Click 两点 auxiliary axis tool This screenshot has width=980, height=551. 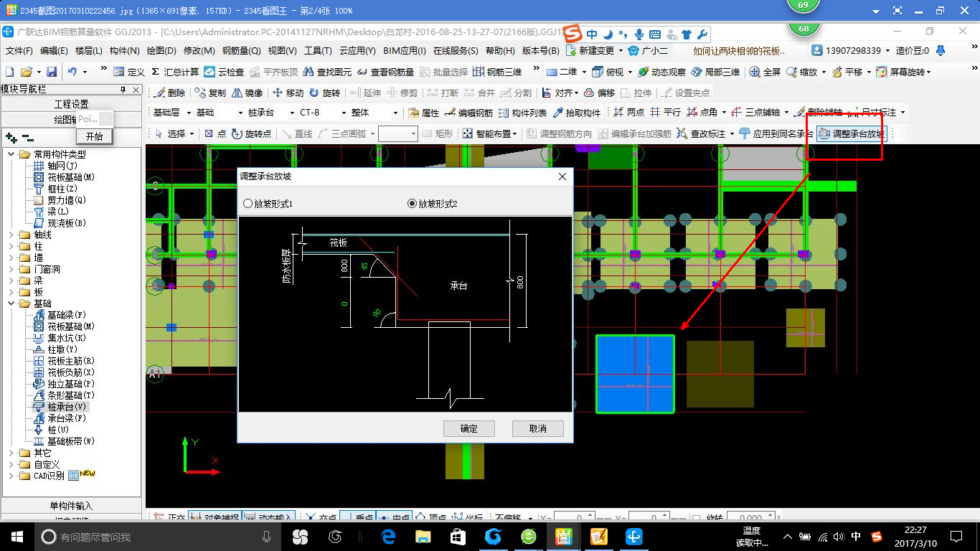point(628,113)
